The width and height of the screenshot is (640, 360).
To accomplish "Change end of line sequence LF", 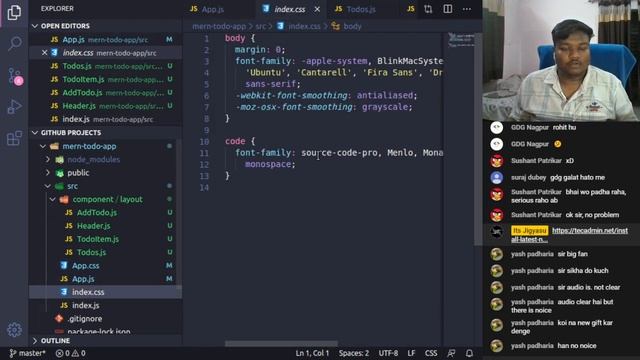I will point(411,353).
